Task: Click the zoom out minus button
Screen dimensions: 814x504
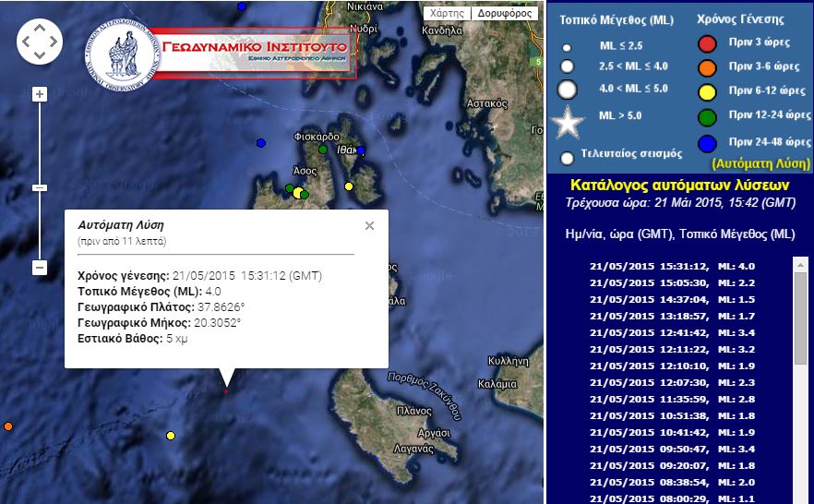Action: [x=40, y=268]
